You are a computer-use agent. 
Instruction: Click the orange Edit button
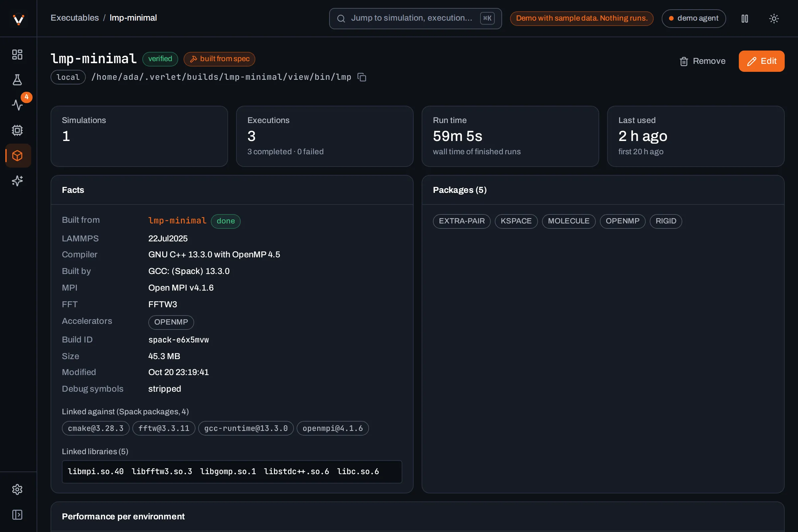761,61
